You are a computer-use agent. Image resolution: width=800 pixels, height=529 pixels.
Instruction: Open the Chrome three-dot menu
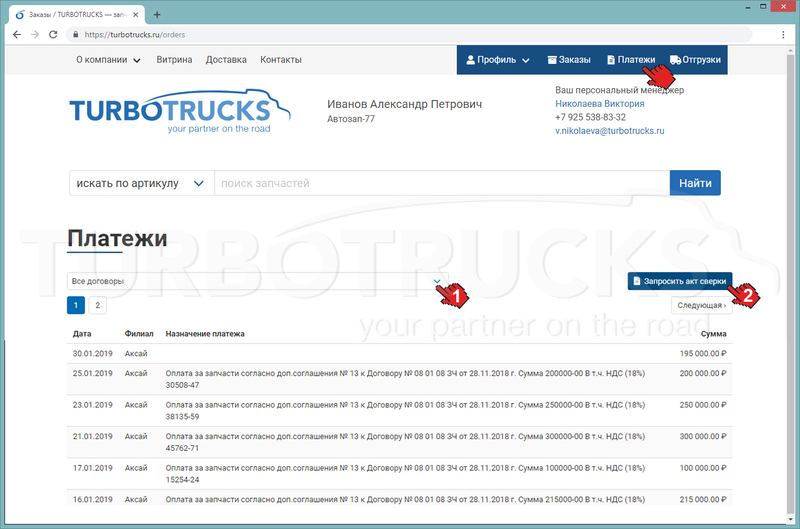(x=783, y=35)
